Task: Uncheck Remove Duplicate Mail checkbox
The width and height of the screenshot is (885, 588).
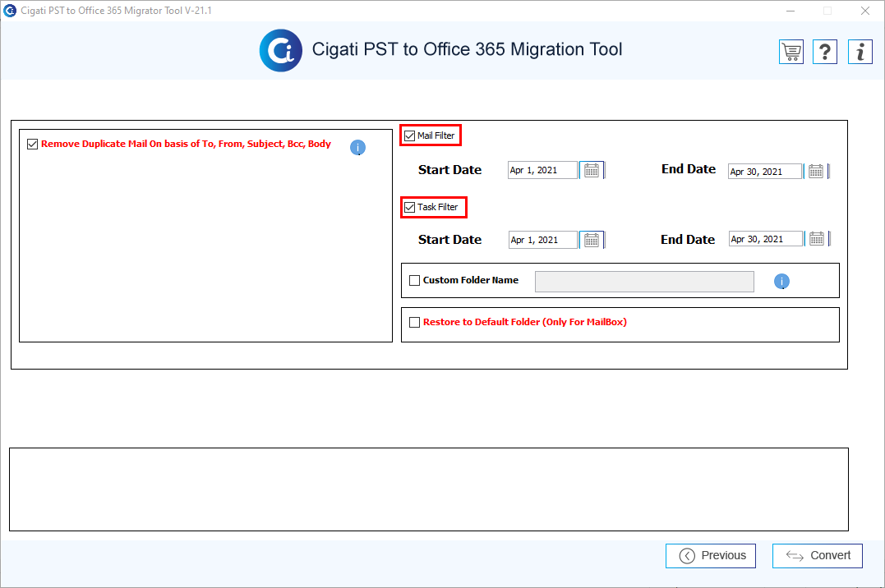Action: pos(33,144)
